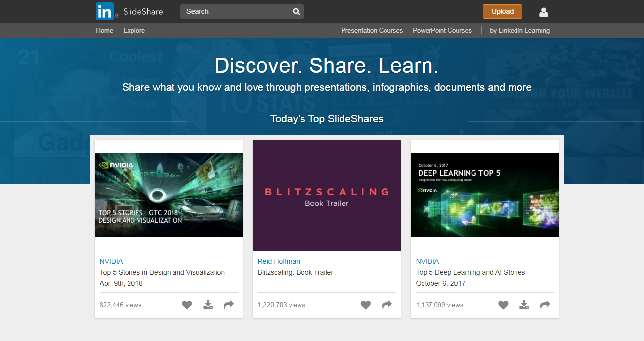Download the Design and Visualization NVIDIA slideshow
The height and width of the screenshot is (341, 644).
coord(208,305)
